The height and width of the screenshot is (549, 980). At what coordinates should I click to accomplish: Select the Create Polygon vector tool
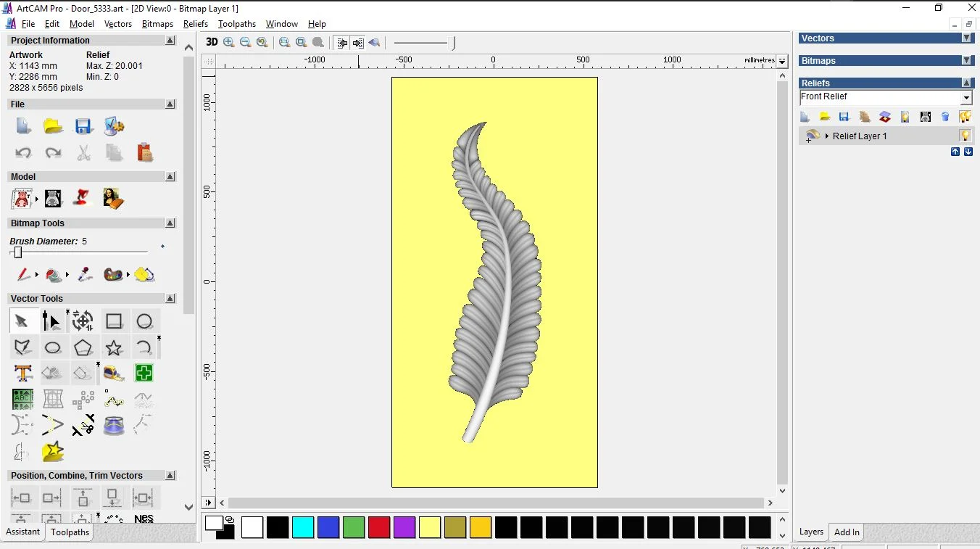pyautogui.click(x=83, y=348)
